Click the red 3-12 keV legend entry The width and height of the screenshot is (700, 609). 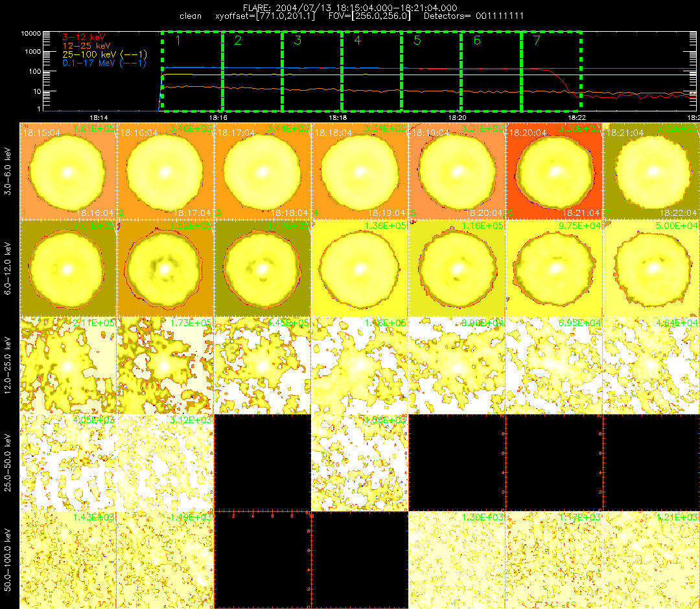[84, 37]
